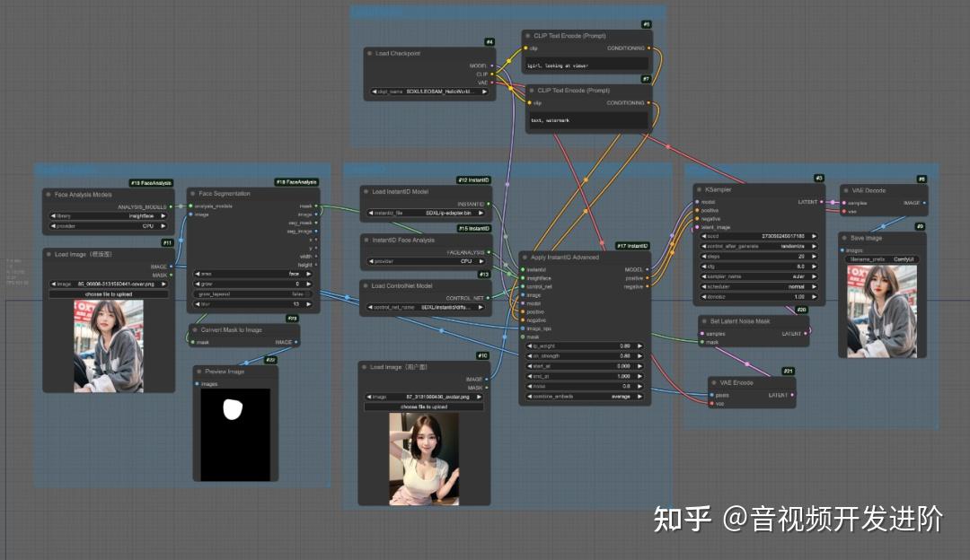Collapse the Load Checkpoint node
970x560 pixels.
tap(369, 53)
